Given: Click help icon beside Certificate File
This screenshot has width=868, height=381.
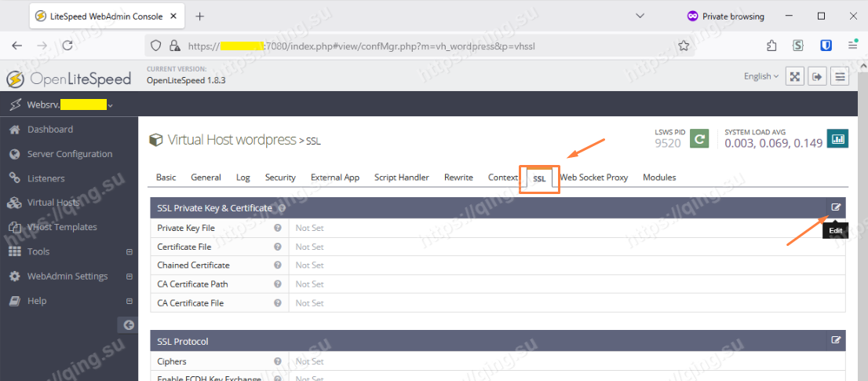Looking at the screenshot, I should pyautogui.click(x=278, y=247).
